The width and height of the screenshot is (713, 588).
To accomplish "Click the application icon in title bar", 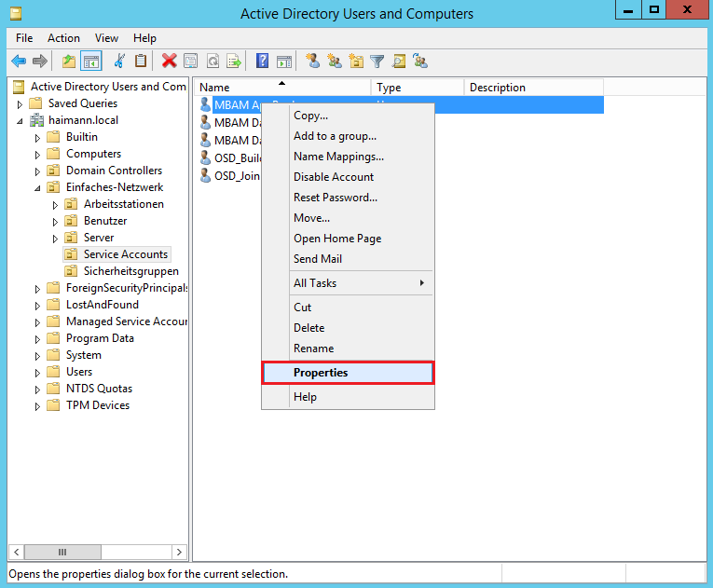I will click(16, 14).
